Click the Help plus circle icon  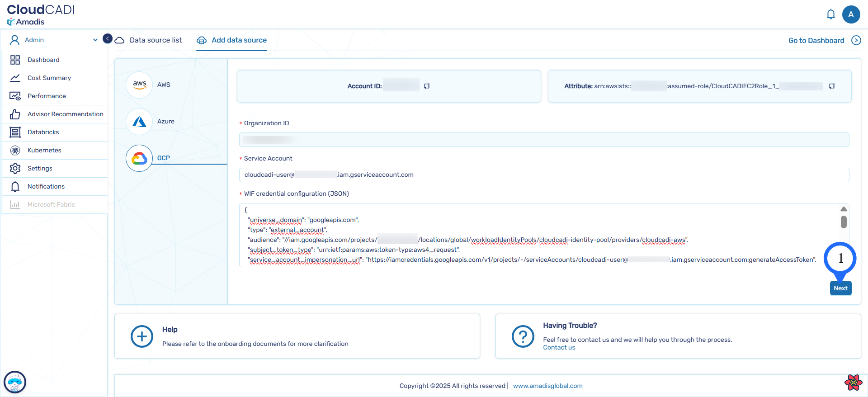[142, 336]
